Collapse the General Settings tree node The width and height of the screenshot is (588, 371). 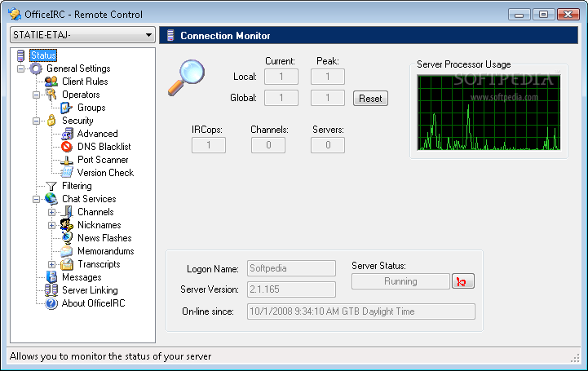(20, 68)
